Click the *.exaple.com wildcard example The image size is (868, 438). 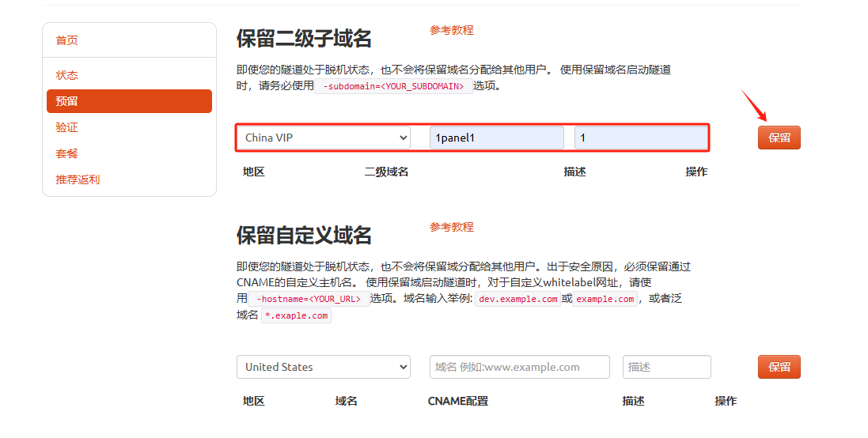pos(296,315)
